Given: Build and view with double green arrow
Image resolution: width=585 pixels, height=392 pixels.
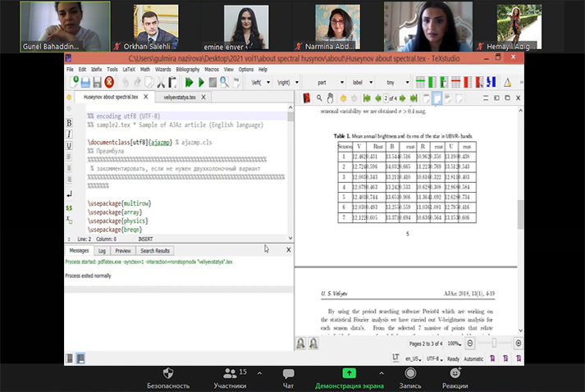Looking at the screenshot, I should tap(189, 82).
